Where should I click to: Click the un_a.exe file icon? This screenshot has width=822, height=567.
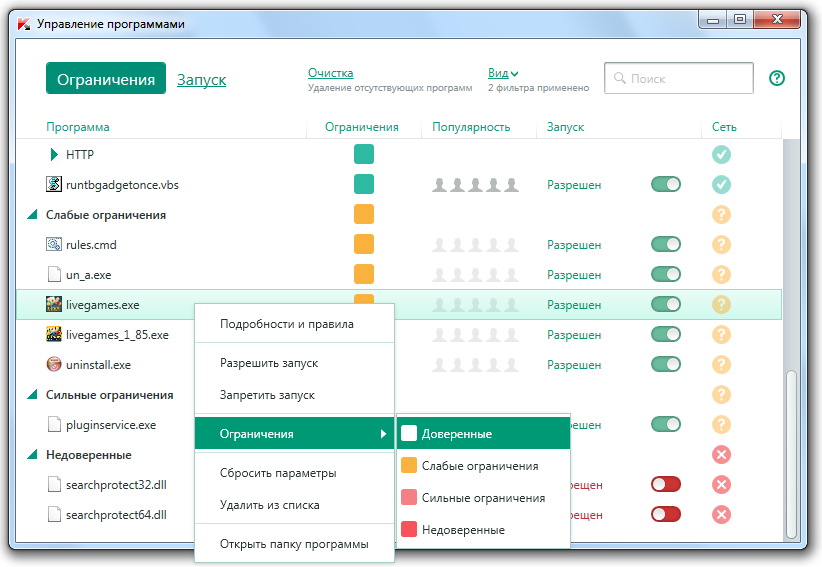point(54,275)
